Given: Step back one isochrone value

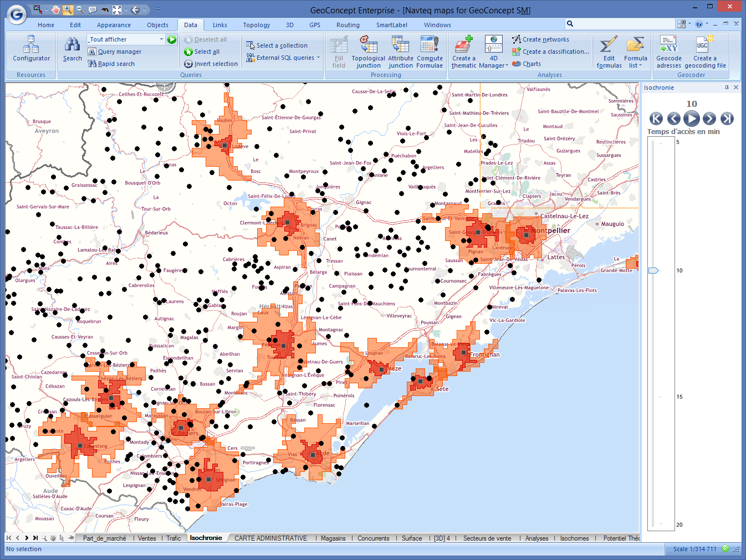Looking at the screenshot, I should pyautogui.click(x=674, y=118).
